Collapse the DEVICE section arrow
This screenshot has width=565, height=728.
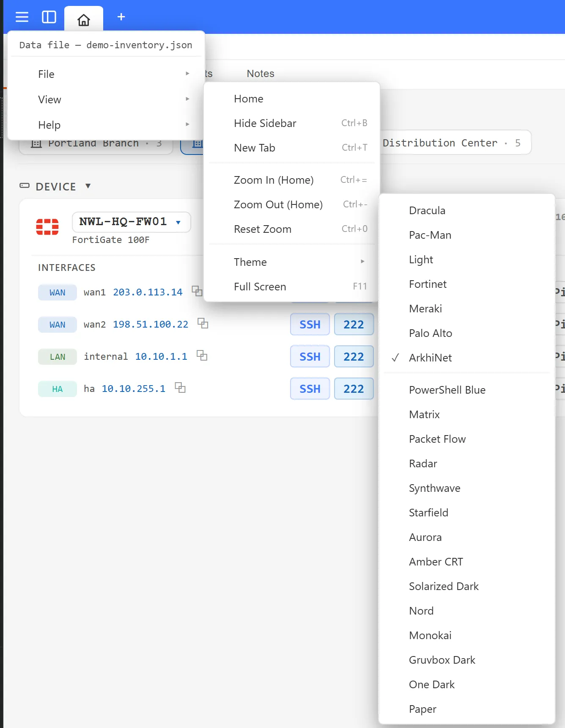click(88, 186)
